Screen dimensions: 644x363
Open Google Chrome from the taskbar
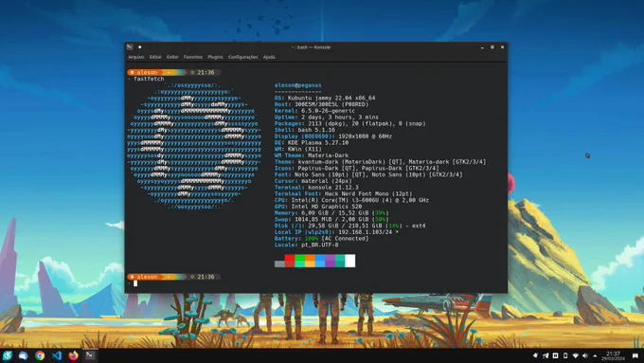coord(40,355)
